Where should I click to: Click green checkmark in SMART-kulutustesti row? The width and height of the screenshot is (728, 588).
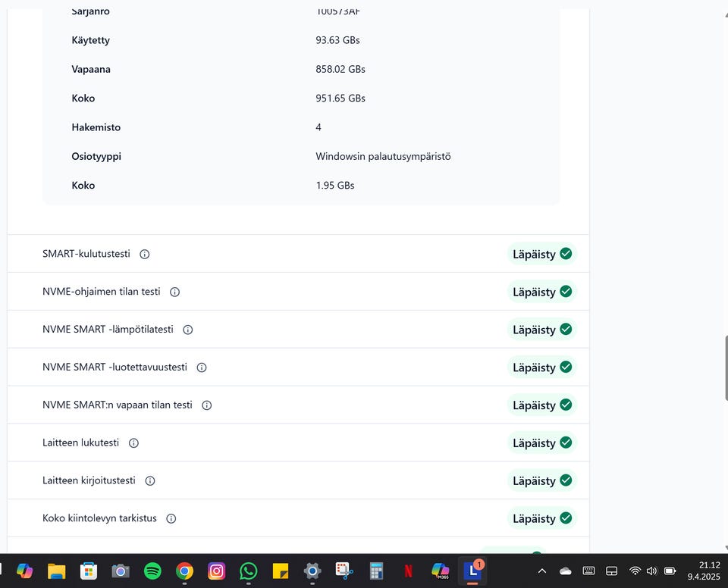pos(566,254)
